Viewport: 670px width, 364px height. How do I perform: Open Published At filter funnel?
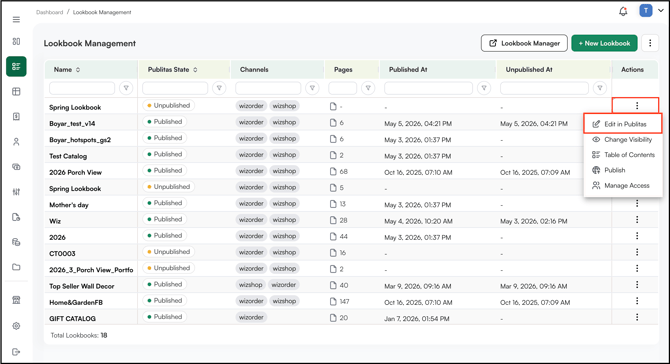pos(484,88)
